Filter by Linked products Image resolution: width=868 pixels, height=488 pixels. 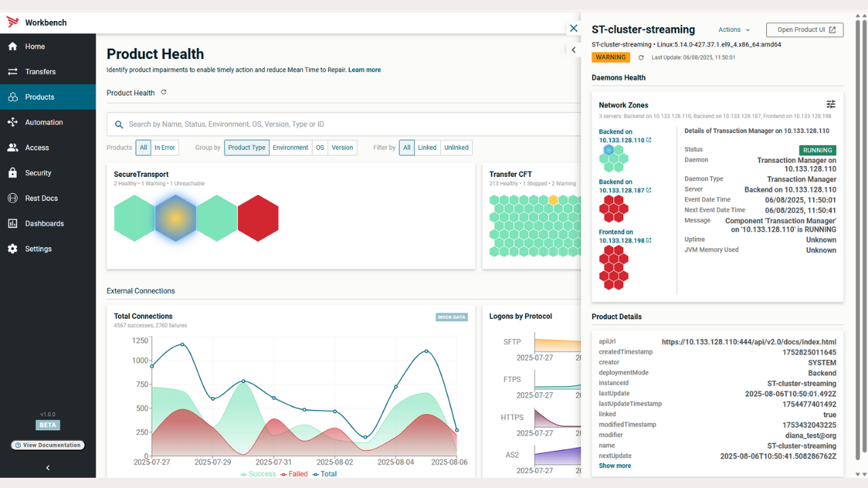[x=427, y=148]
